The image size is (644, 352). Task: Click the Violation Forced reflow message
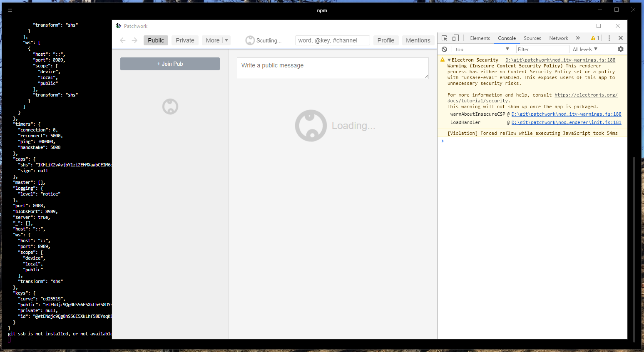(x=532, y=133)
